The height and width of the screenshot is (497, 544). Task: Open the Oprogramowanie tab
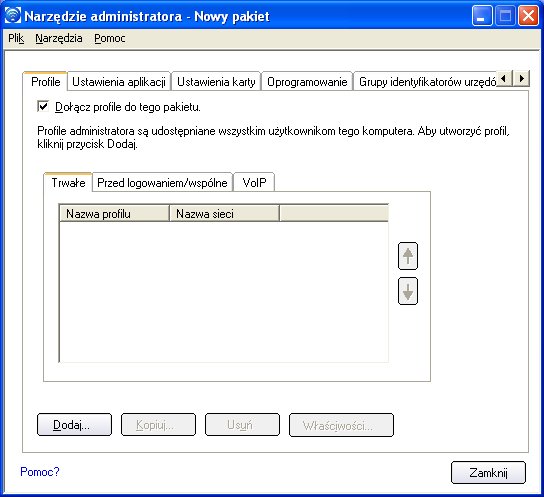(x=307, y=82)
